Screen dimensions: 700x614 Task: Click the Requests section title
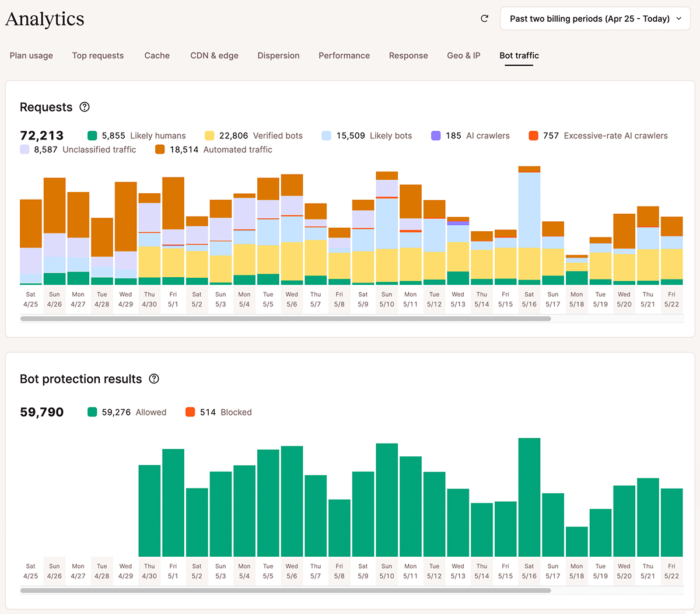(x=46, y=107)
